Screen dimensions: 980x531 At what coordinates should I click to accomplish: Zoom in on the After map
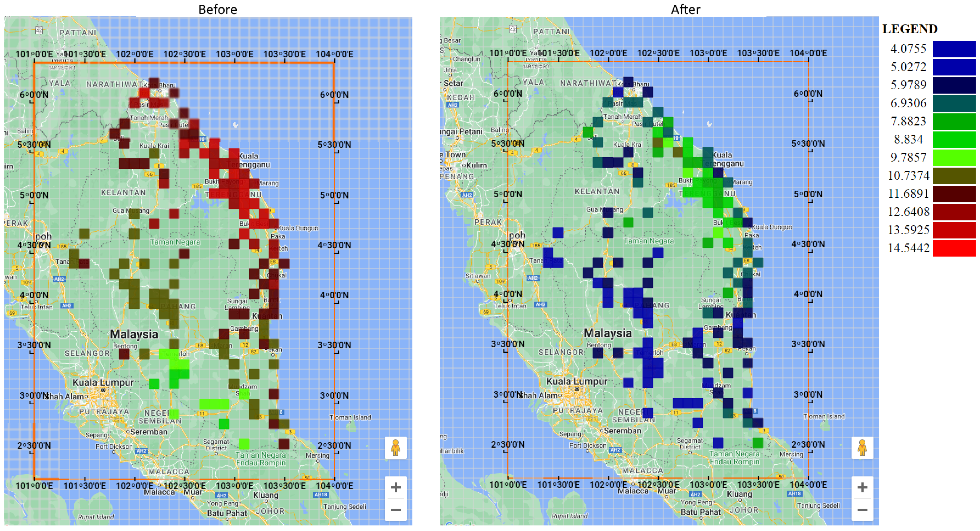pyautogui.click(x=862, y=487)
